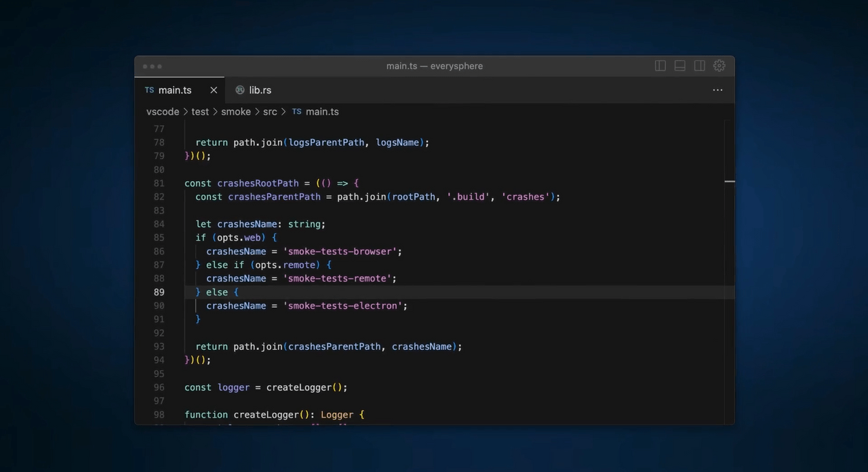Select the main.ts tab
The width and height of the screenshot is (868, 472).
click(x=175, y=90)
